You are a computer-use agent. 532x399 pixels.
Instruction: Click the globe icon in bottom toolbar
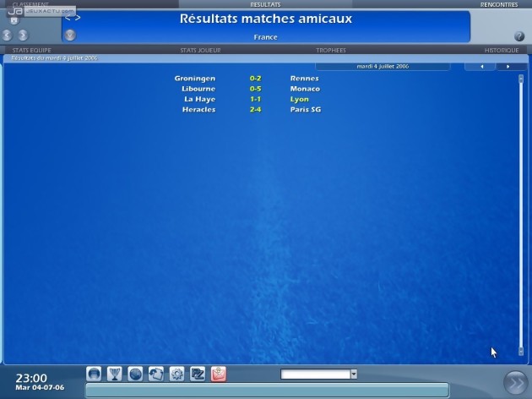click(x=135, y=374)
